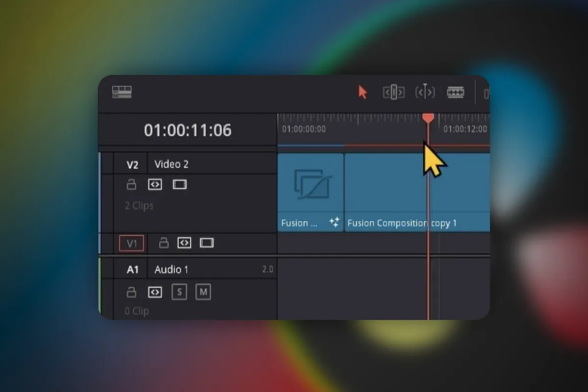This screenshot has width=588, height=392.
Task: Click the 01:00:11:06 timecode field
Action: coord(188,130)
